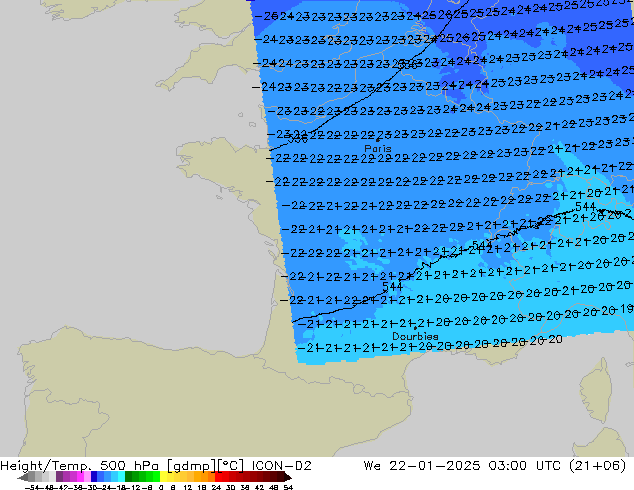Viewport: 634px width, 490px height.
Task: Click the Paris city label
Action: (378, 148)
